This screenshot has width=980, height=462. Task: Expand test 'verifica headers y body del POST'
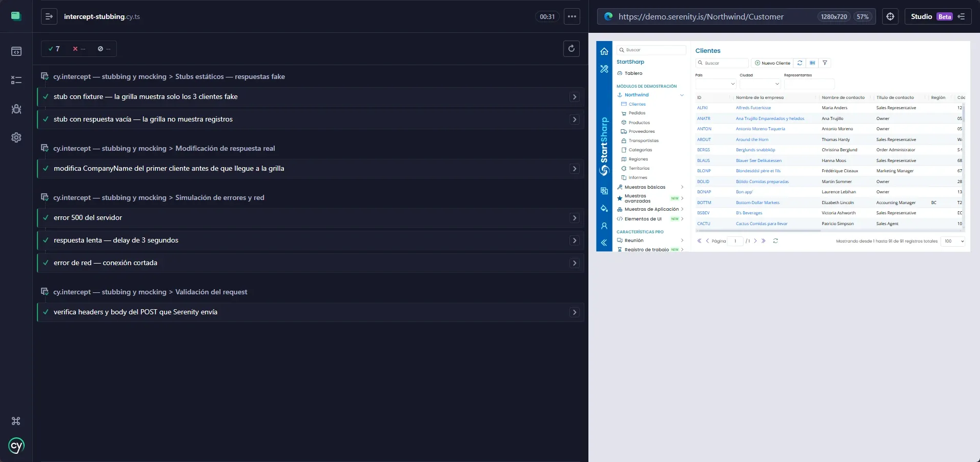coord(575,312)
